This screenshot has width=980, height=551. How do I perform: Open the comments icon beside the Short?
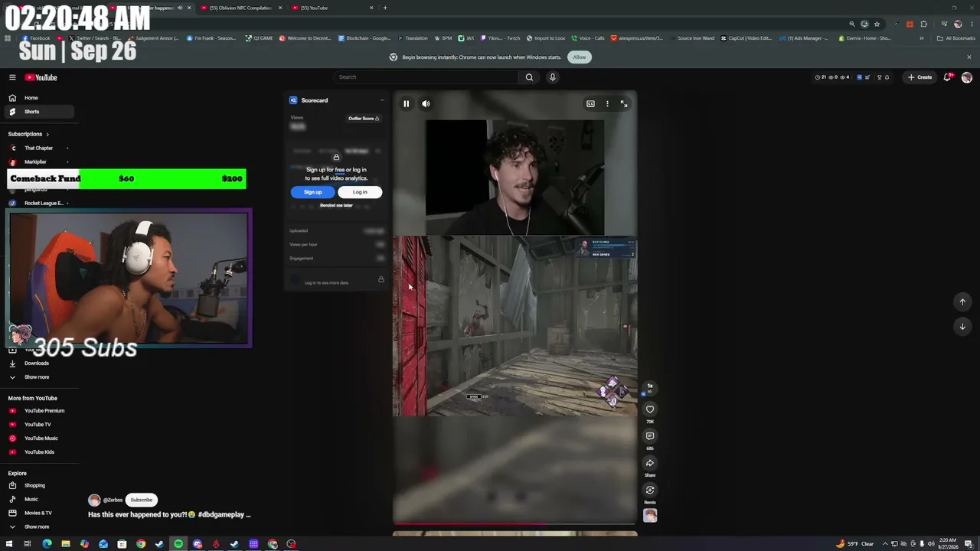tap(650, 436)
